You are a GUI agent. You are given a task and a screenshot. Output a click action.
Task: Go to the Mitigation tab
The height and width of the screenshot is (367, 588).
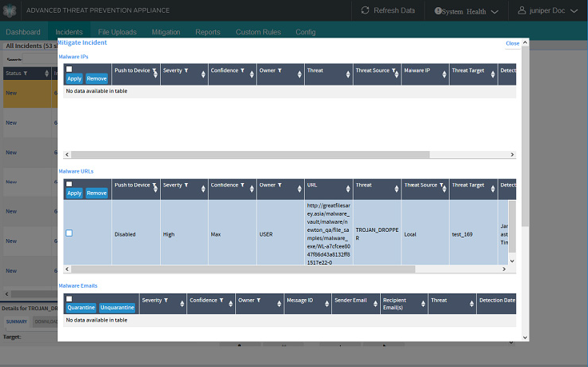(166, 32)
